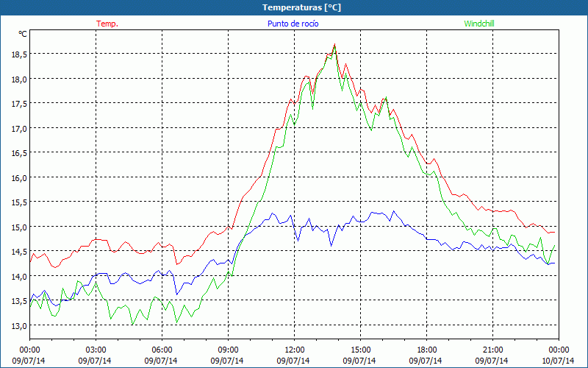Image resolution: width=588 pixels, height=368 pixels.
Task: Select the green 'Windchill' legend label
Action: [x=479, y=24]
